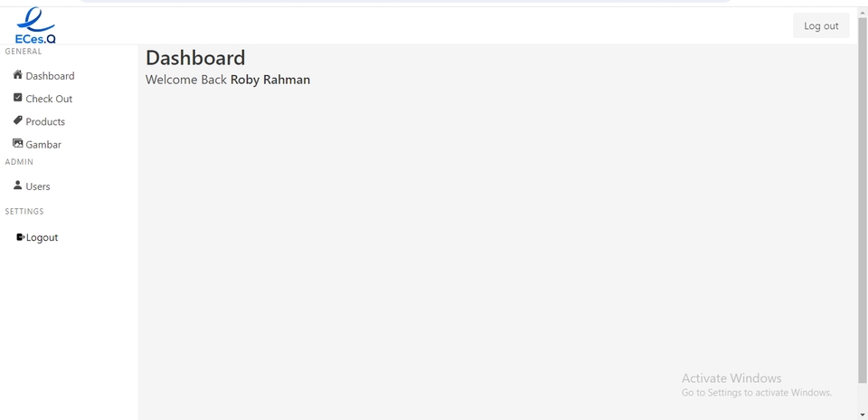Open the Products section
868x420 pixels.
click(45, 121)
